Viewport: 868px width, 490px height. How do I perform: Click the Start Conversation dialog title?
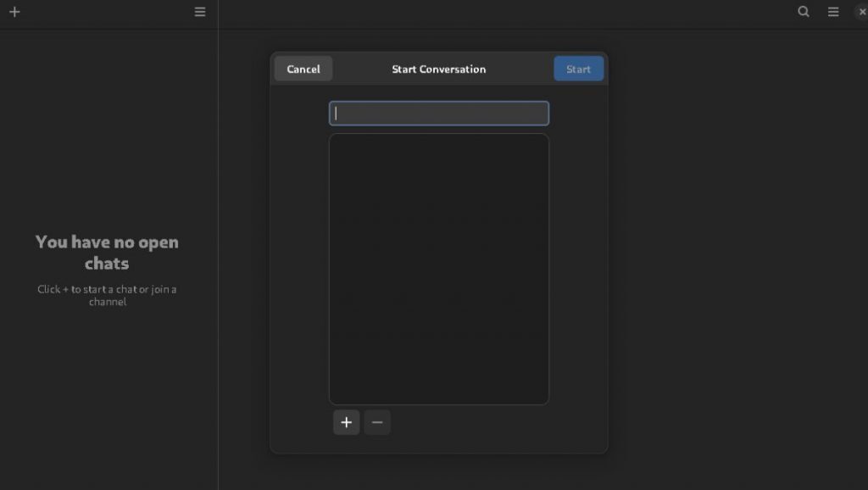(437, 69)
